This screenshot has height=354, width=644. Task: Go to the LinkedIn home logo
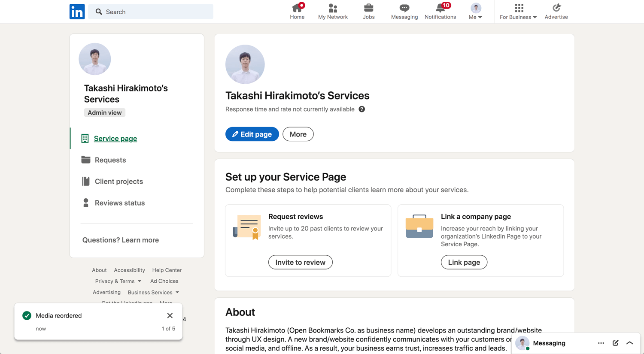click(x=77, y=12)
